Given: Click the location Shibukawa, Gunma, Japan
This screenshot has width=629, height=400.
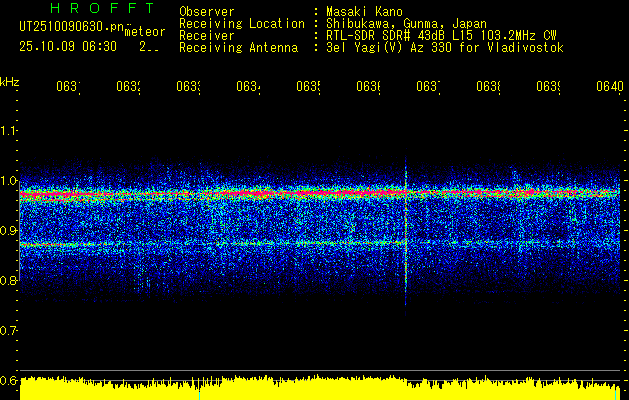Looking at the screenshot, I should point(406,24).
